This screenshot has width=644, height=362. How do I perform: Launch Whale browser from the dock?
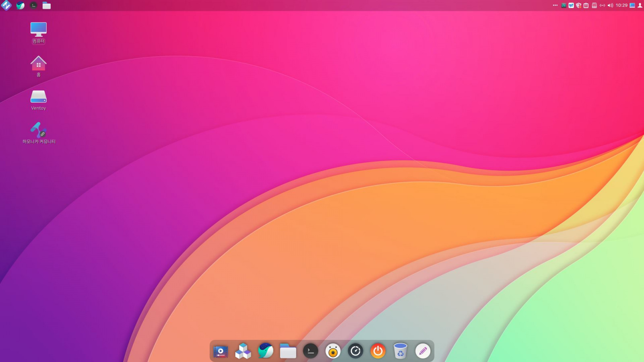point(266,351)
